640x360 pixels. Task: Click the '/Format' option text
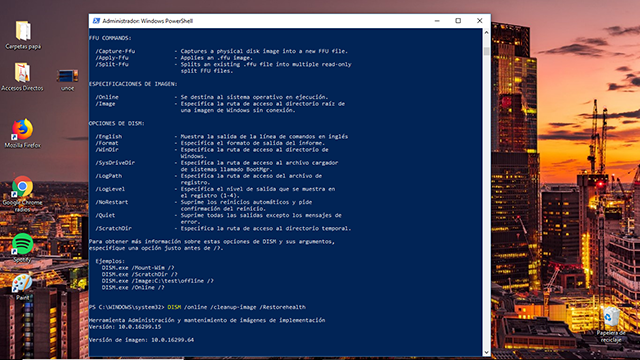pyautogui.click(x=107, y=143)
